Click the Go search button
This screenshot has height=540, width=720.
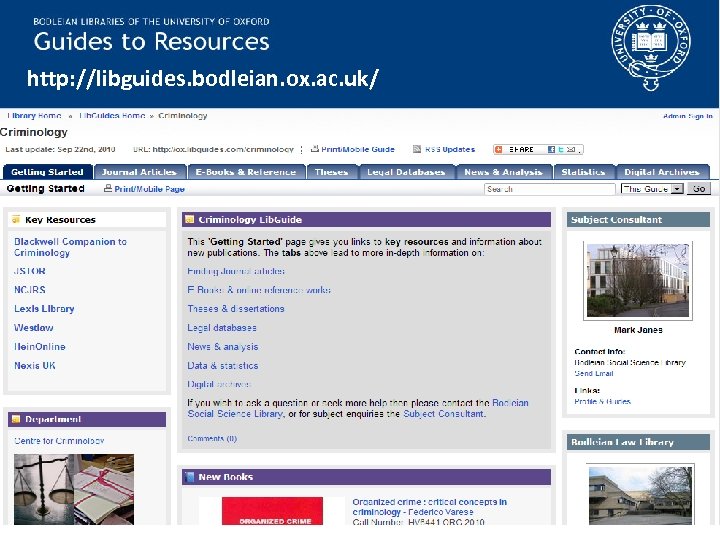click(x=699, y=189)
